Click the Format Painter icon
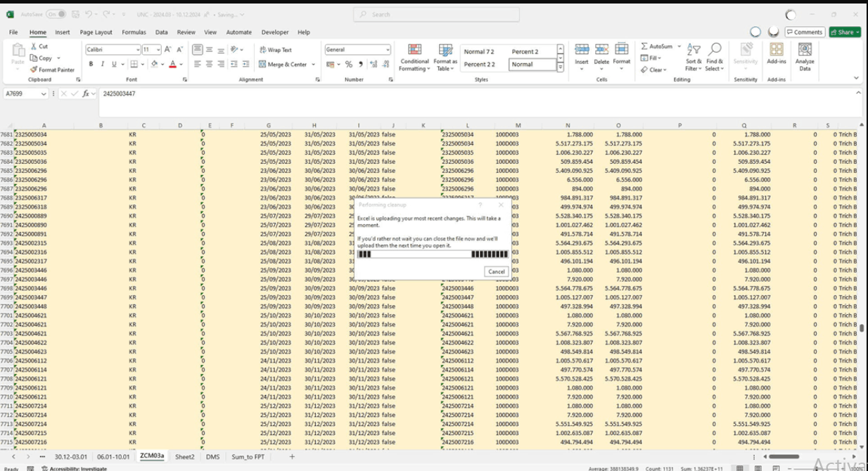The image size is (868, 471). click(x=34, y=70)
